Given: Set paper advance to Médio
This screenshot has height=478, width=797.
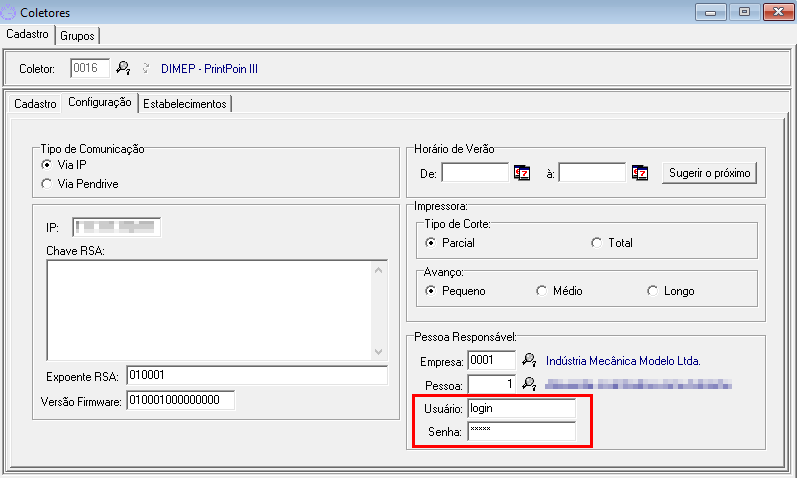Looking at the screenshot, I should point(542,292).
